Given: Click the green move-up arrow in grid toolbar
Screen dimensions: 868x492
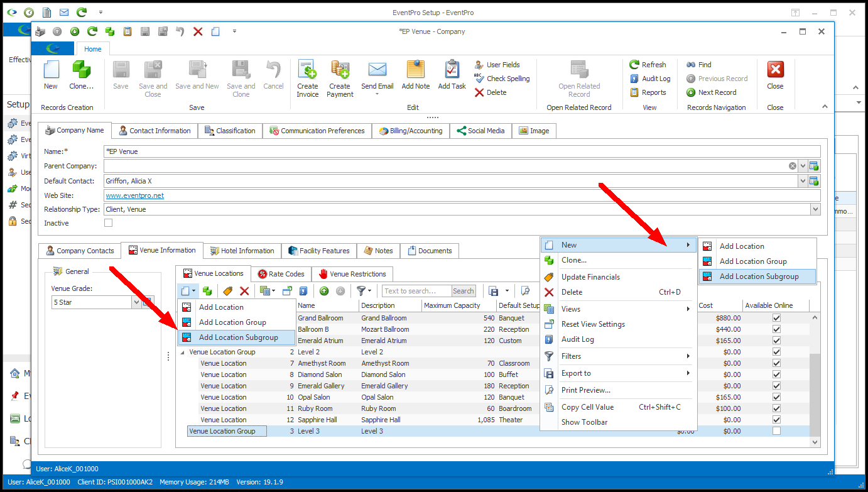Looking at the screenshot, I should point(324,291).
